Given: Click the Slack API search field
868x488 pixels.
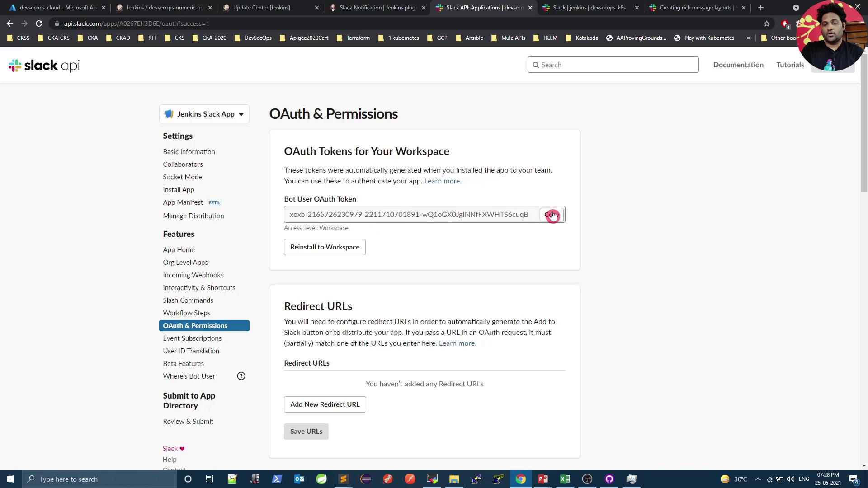Looking at the screenshot, I should [x=613, y=65].
